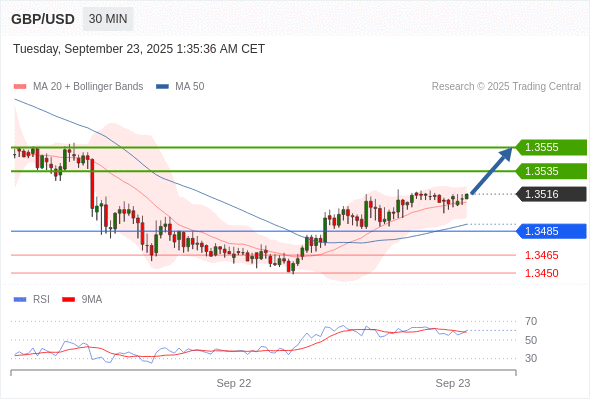Click the green 1.3535 resistance price tag
This screenshot has width=590, height=400.
point(551,171)
